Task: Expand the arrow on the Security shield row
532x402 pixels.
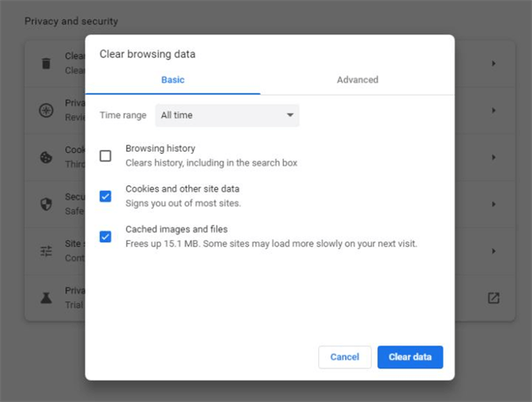Action: 494,204
